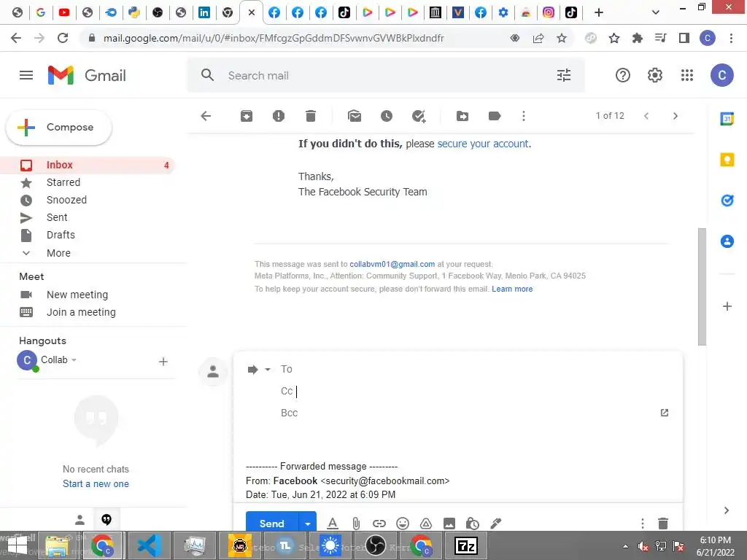Viewport: 747px width, 560px height.
Task: Add email to Tasks
Action: (x=419, y=116)
